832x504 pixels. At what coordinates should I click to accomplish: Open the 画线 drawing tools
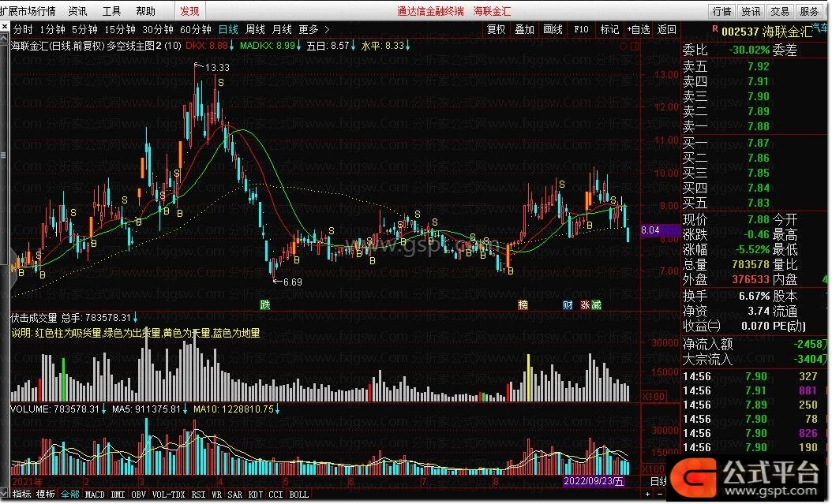(x=553, y=30)
